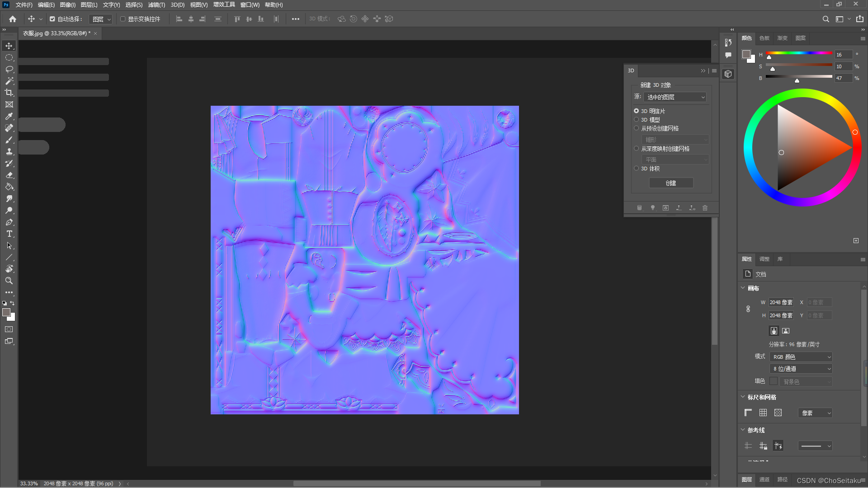Click the 创建 button in 3D panel

(671, 183)
